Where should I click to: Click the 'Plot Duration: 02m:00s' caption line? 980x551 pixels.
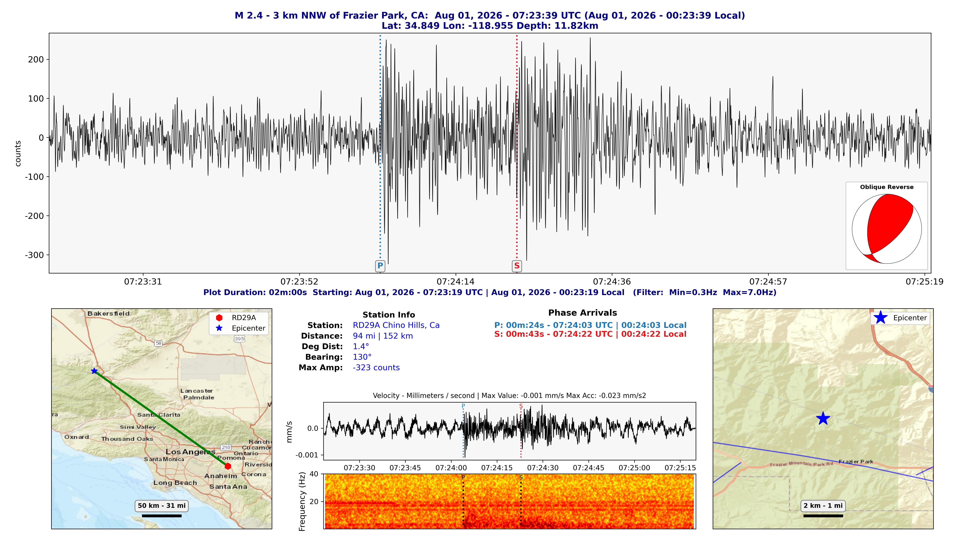click(490, 293)
